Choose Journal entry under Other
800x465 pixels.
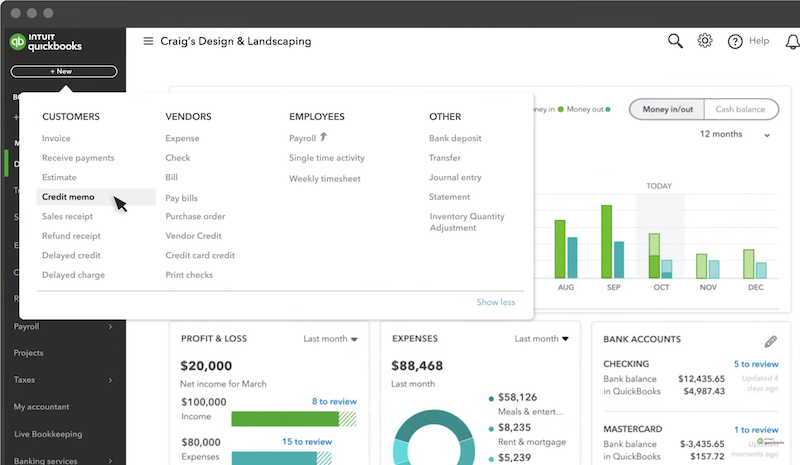(455, 177)
